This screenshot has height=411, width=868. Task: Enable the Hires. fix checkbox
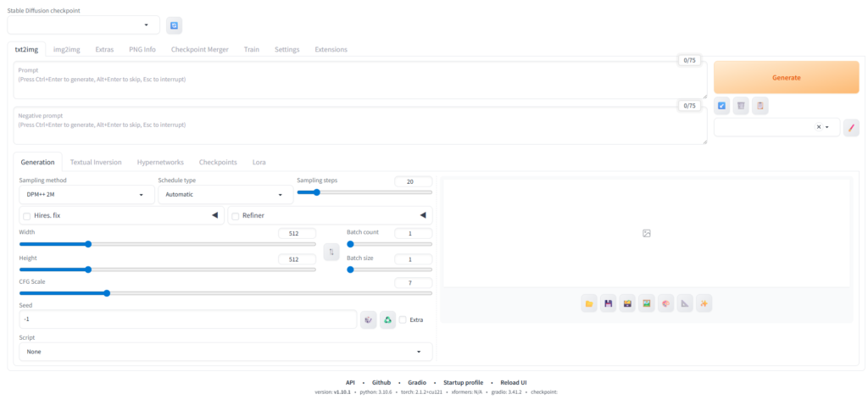pyautogui.click(x=27, y=216)
